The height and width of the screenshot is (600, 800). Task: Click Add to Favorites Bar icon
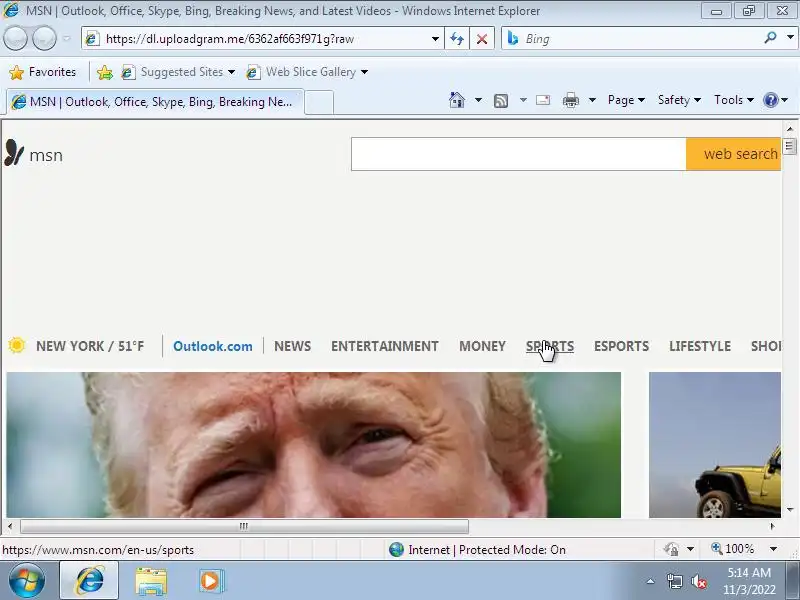(x=105, y=72)
